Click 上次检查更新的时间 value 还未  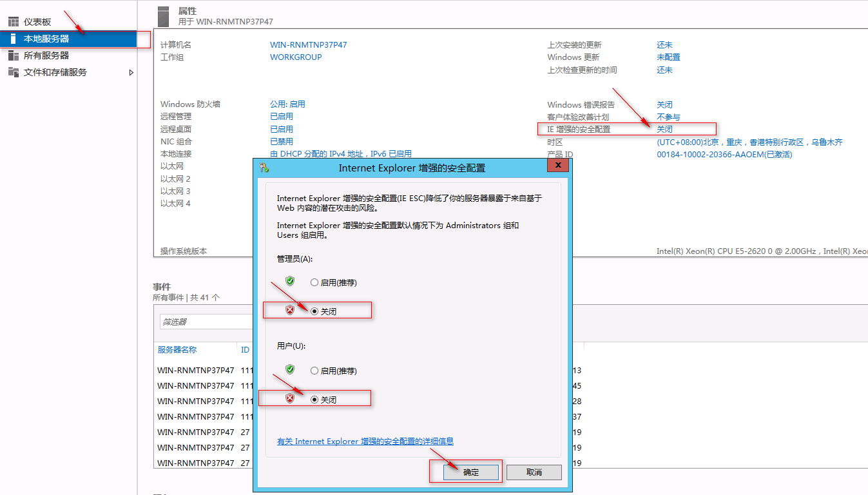pyautogui.click(x=664, y=70)
